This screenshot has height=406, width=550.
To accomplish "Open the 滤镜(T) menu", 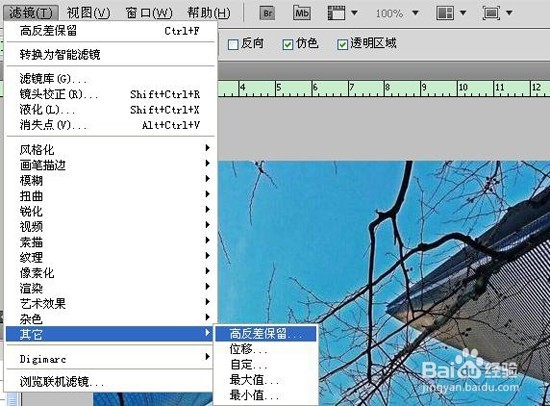I will click(x=31, y=13).
